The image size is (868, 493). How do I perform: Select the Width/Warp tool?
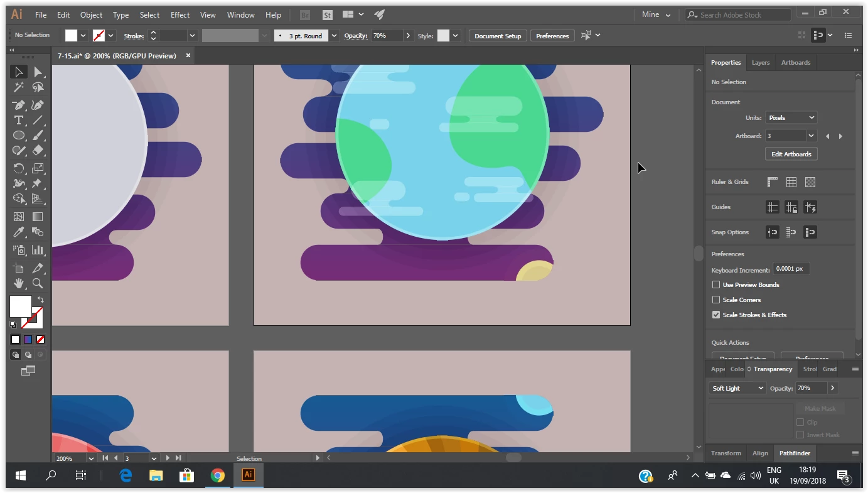(19, 183)
